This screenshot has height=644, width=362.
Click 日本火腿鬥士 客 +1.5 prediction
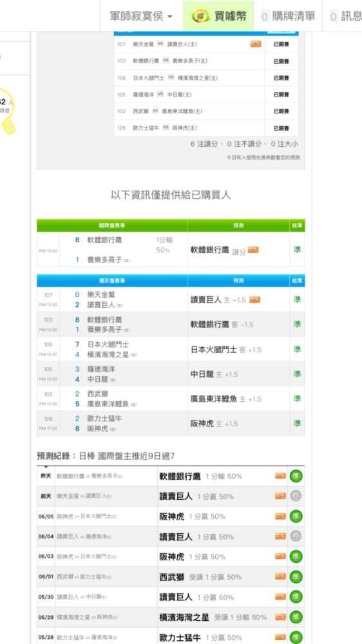(226, 350)
